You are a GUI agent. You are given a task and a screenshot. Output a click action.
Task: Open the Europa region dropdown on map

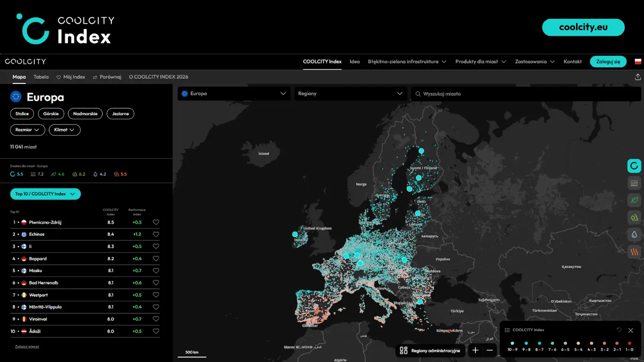(233, 94)
